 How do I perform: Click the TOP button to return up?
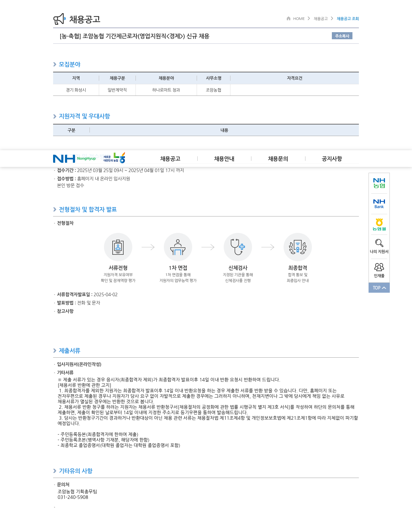click(379, 288)
